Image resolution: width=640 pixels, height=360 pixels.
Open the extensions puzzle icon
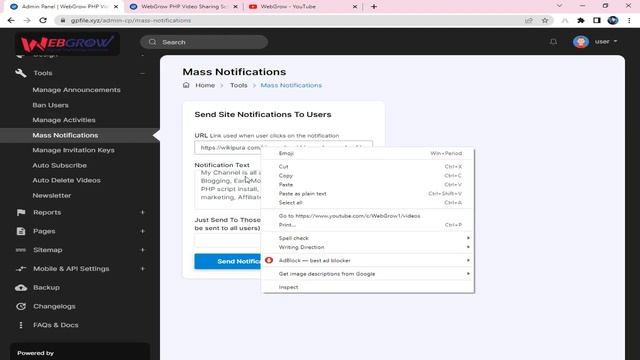(581, 20)
